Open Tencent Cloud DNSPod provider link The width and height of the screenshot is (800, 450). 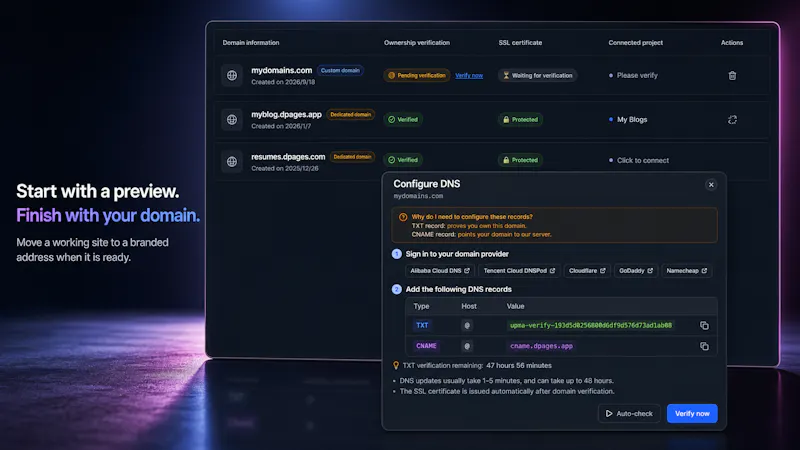pyautogui.click(x=519, y=271)
